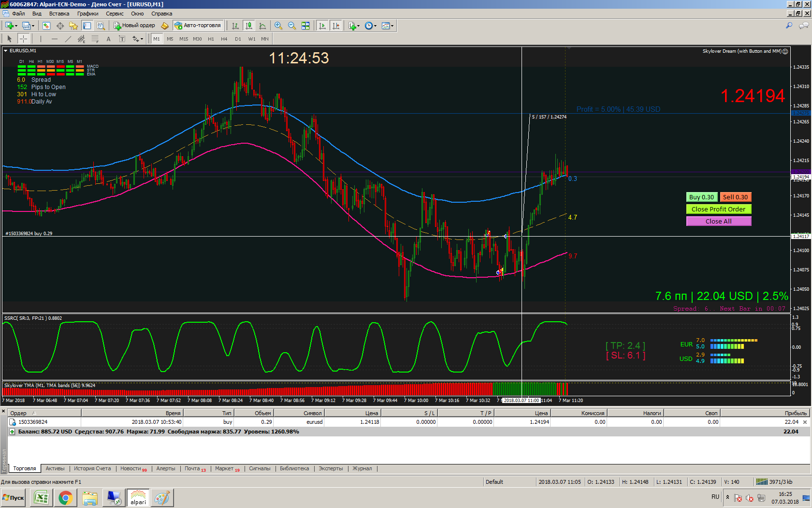The height and width of the screenshot is (508, 812).
Task: Close order 1503369824 with the X
Action: pos(805,422)
